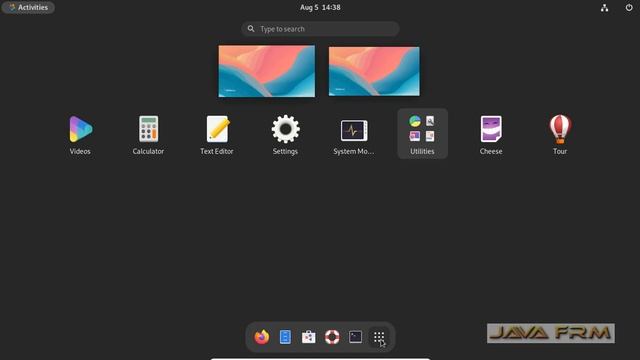Open the network status indicator

point(604,7)
